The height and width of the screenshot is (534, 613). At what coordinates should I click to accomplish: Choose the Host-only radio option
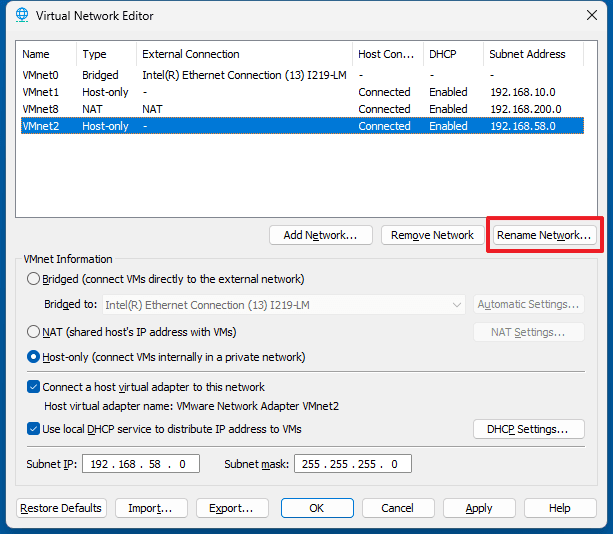tap(35, 357)
